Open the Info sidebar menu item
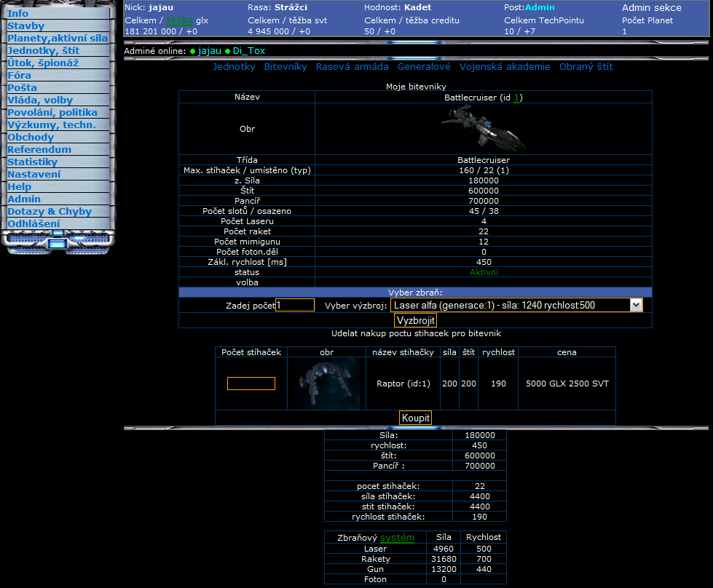Image resolution: width=713 pixels, height=588 pixels. click(17, 14)
